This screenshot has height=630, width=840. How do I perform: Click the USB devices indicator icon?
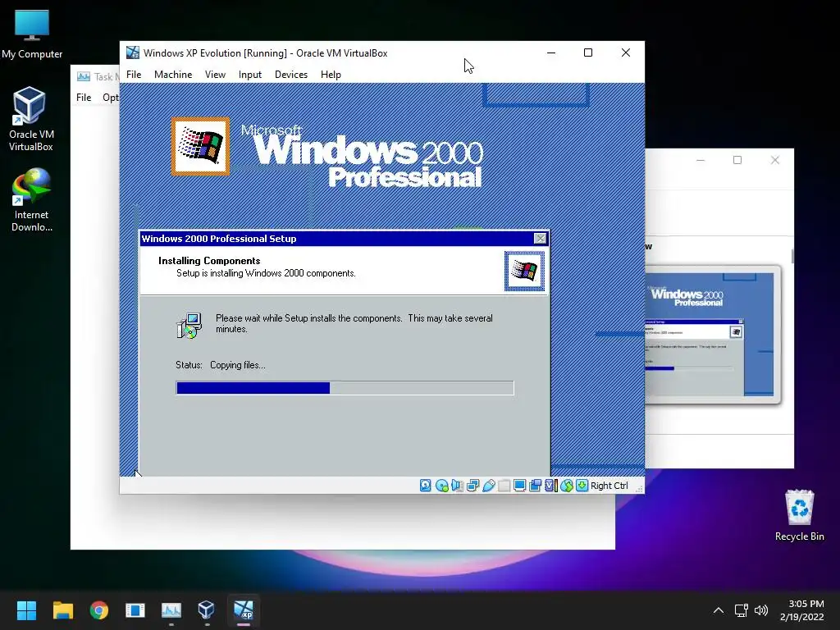point(489,486)
